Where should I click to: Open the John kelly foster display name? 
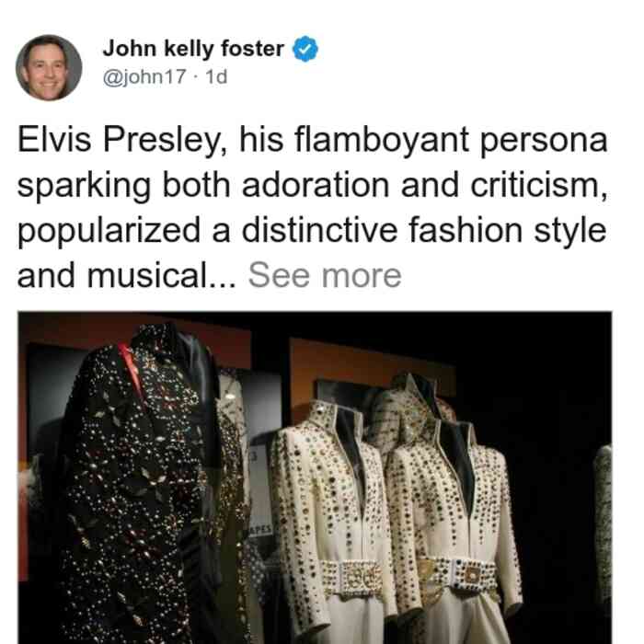pos(193,49)
